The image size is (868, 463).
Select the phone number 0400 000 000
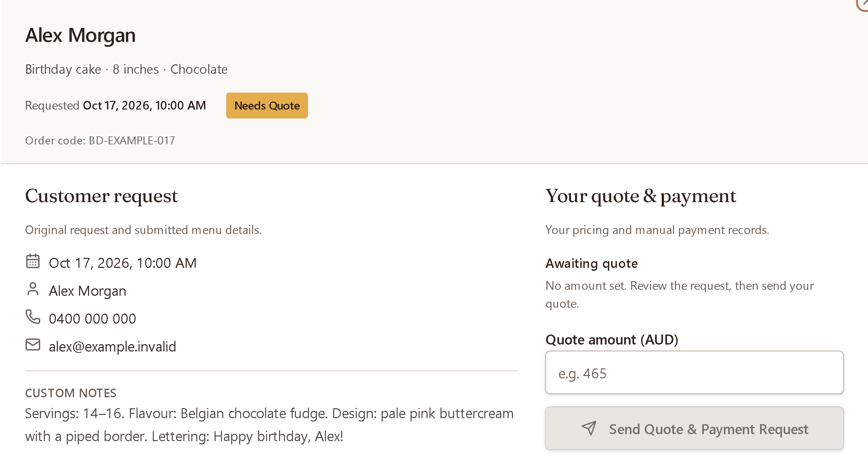(x=92, y=319)
